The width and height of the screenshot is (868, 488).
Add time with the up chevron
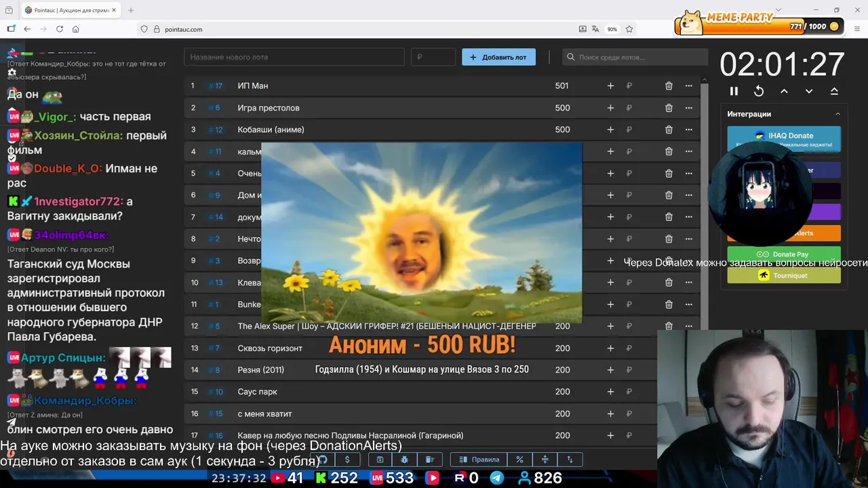pyautogui.click(x=784, y=91)
